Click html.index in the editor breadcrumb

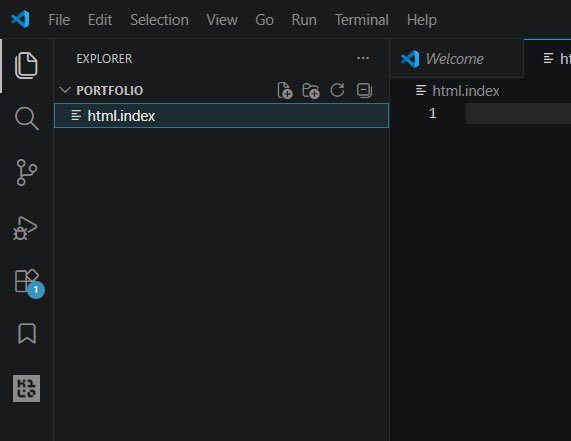tap(466, 91)
